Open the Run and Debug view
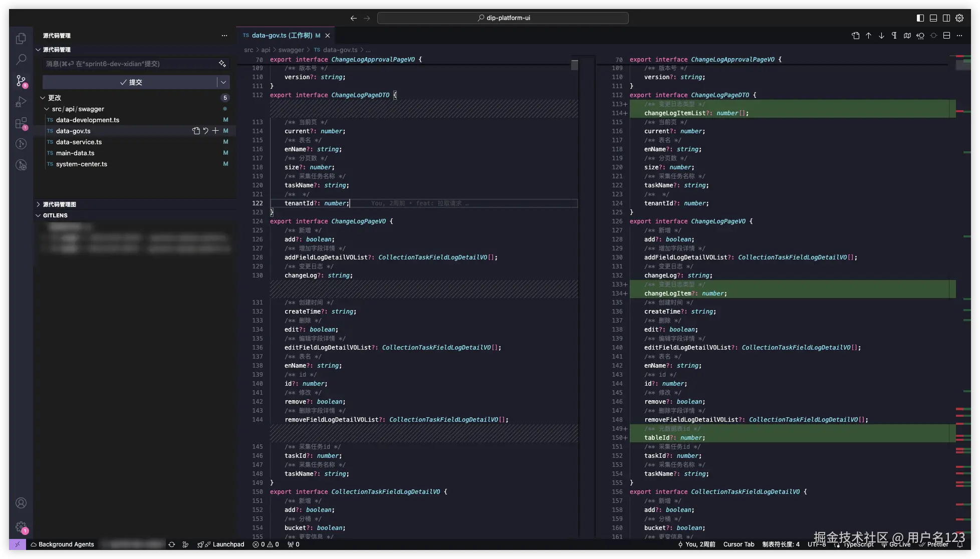Image resolution: width=980 pixels, height=559 pixels. point(21,102)
